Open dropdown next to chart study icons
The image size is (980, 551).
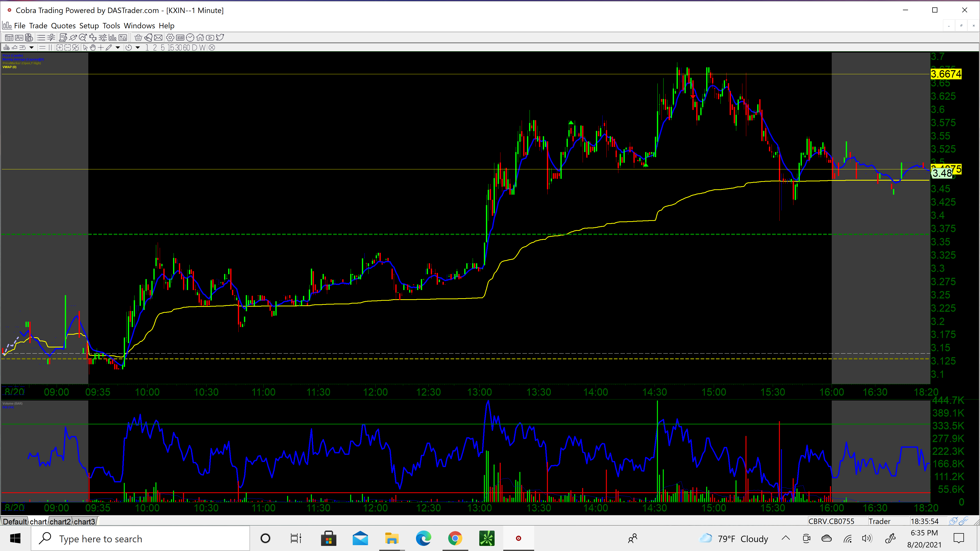coord(32,47)
